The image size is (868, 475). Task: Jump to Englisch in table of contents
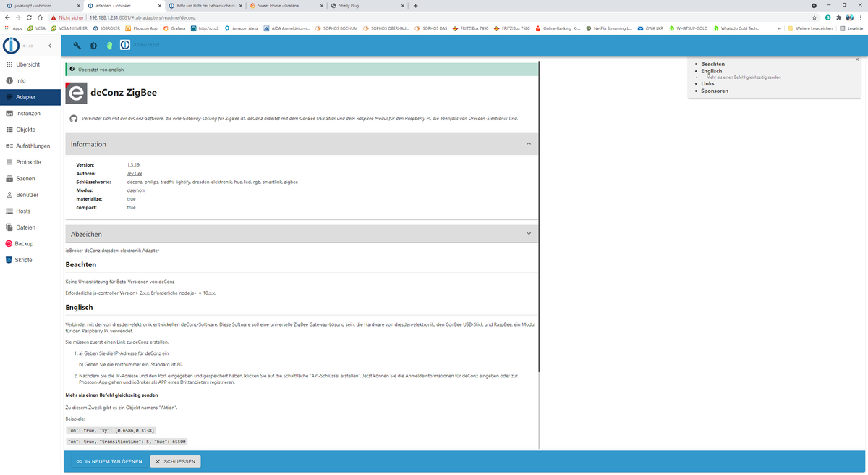pos(711,71)
